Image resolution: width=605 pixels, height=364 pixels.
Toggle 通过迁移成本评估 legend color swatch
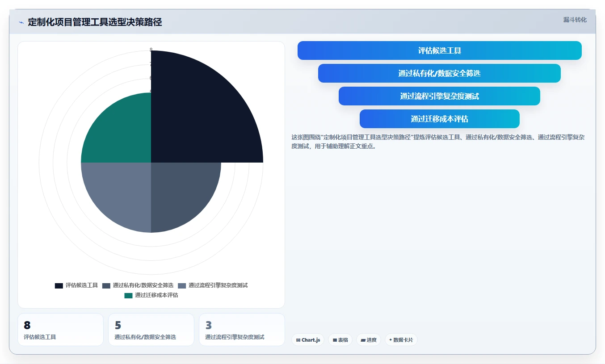click(128, 295)
